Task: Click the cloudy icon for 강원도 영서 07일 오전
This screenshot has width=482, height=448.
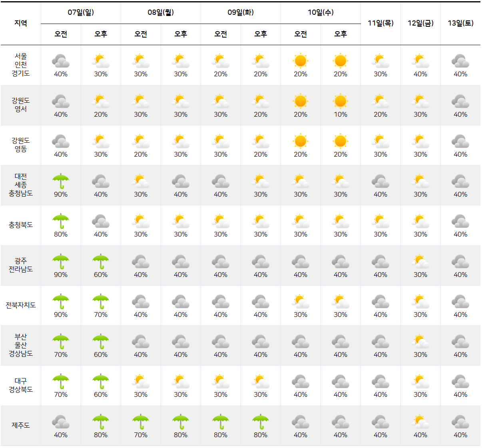Action: 61,101
